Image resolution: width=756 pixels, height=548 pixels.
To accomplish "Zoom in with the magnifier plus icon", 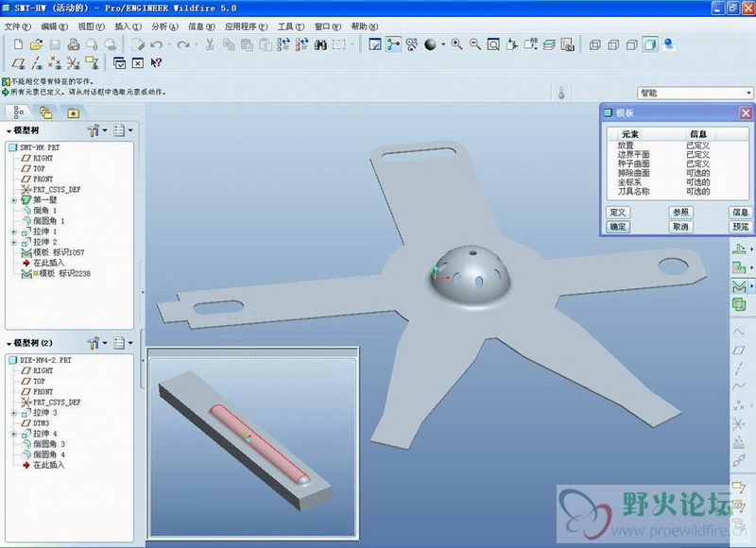I will tap(457, 44).
